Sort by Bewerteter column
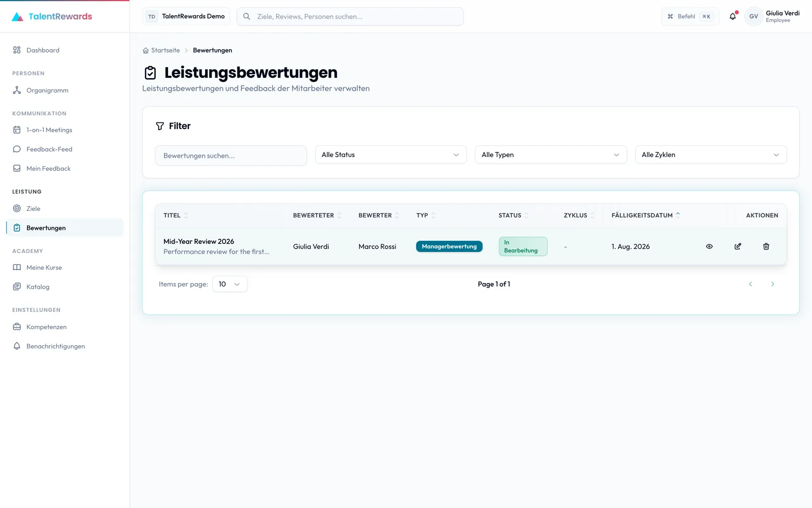 317,215
